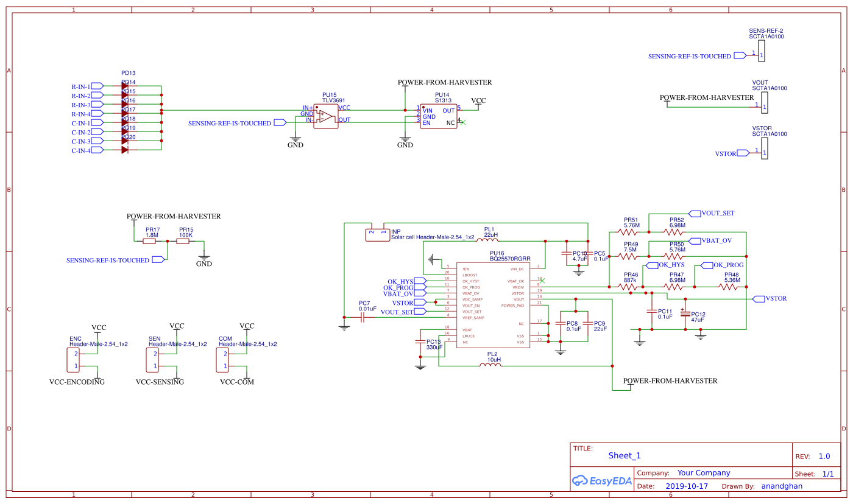Click the PL2 10uH inductor symbol
853x504 pixels.
490,366
